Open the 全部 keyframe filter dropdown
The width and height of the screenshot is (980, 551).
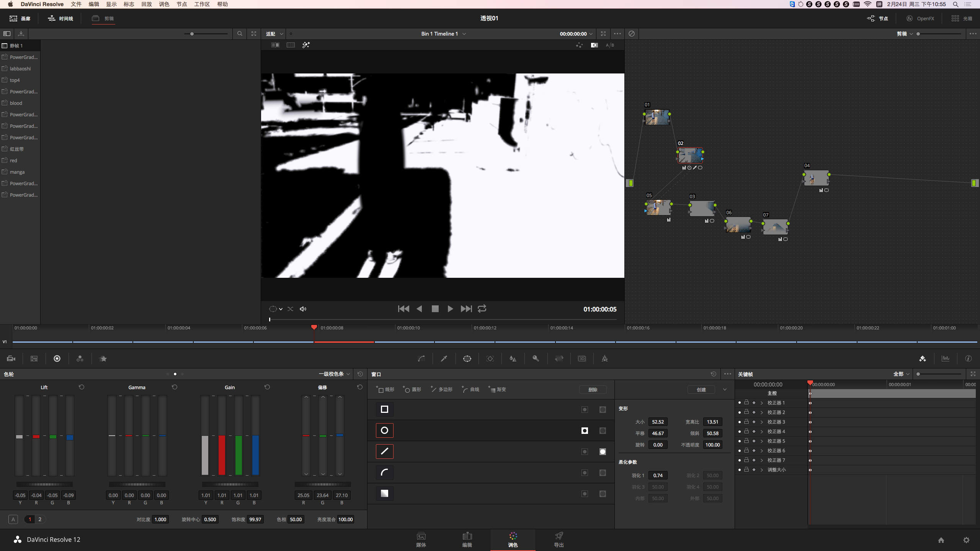click(x=901, y=374)
